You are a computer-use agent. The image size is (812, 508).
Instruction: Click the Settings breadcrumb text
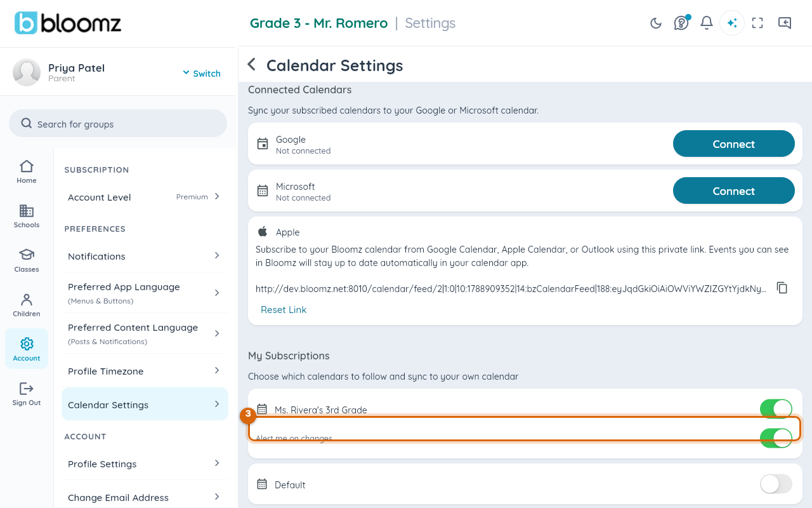click(430, 23)
